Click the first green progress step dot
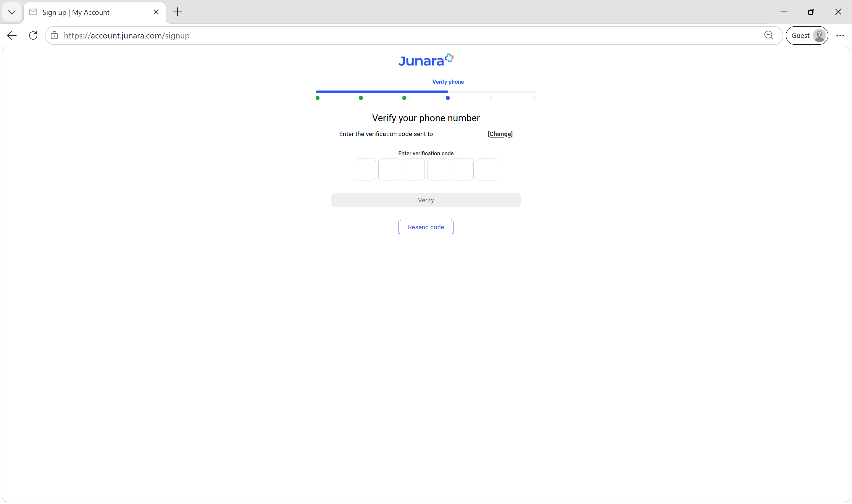 pos(317,98)
